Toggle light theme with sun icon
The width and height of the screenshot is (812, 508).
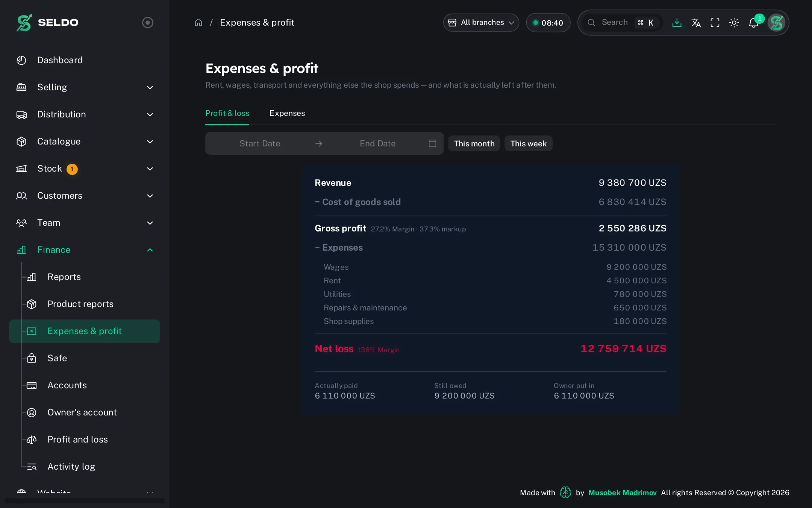734,23
